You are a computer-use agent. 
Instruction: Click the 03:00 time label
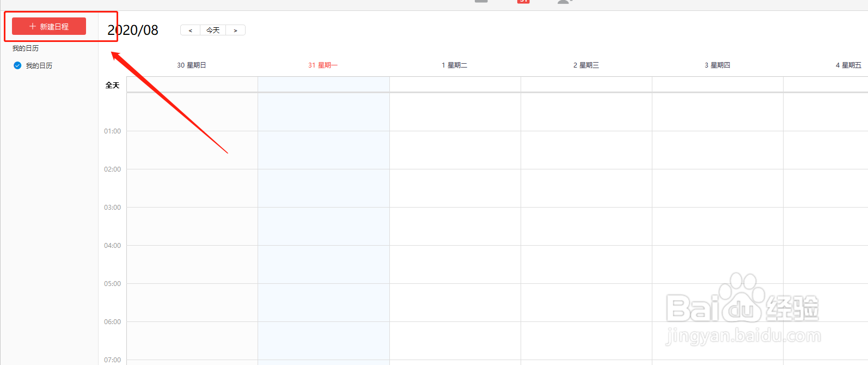point(112,208)
